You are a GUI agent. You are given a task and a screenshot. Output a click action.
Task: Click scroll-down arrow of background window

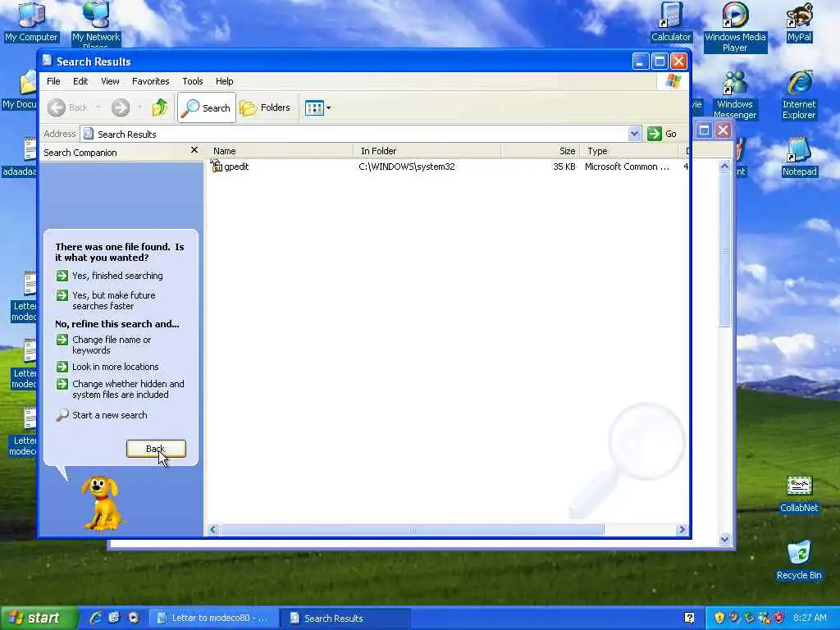coord(725,540)
